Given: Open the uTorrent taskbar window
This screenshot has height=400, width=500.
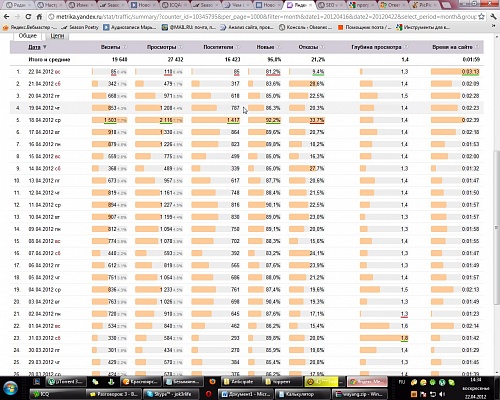Looking at the screenshot, I should pyautogui.click(x=65, y=382).
